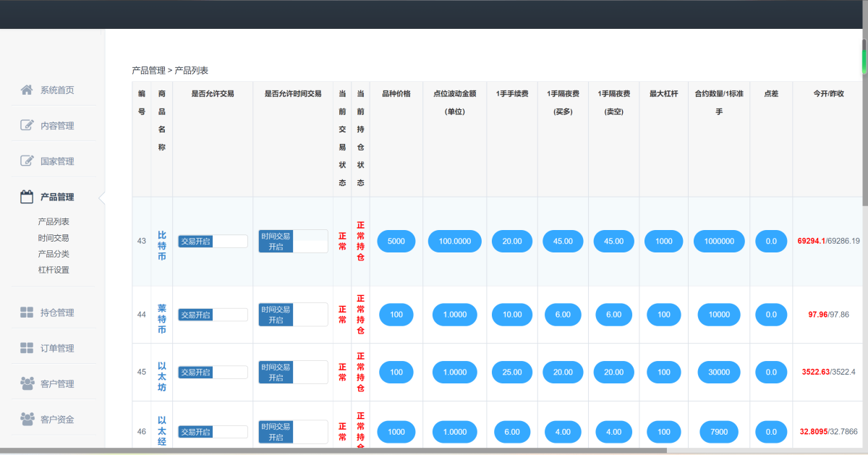Click the calendar icon beside 产品管理
Image resolution: width=868 pixels, height=455 pixels.
click(x=27, y=196)
